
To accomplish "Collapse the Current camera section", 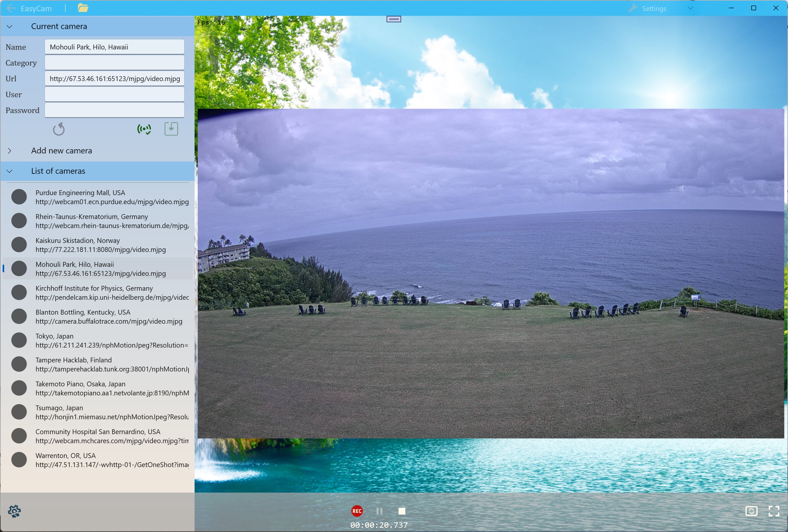I will click(x=9, y=26).
